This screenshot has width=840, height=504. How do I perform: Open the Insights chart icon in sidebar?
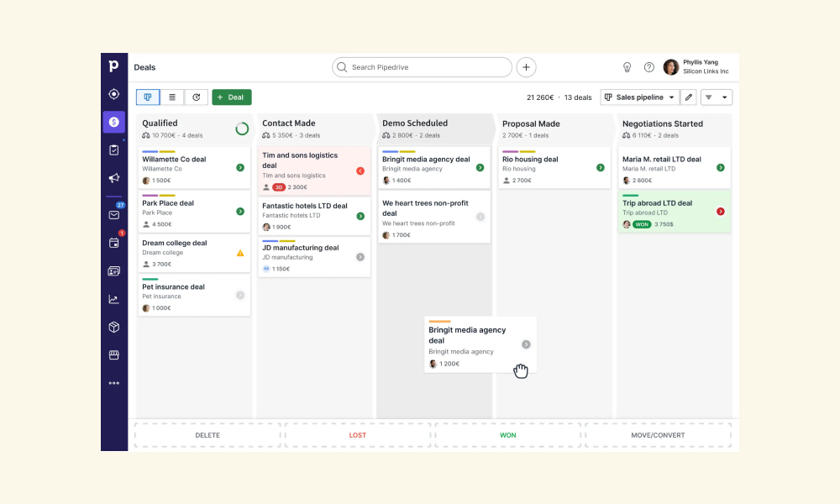click(113, 299)
